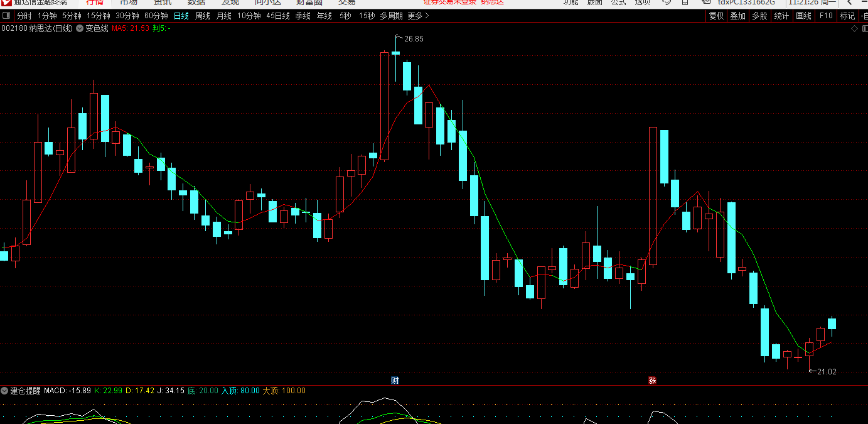Toggle 复权 price adjustment
This screenshot has height=424, width=868.
point(716,16)
